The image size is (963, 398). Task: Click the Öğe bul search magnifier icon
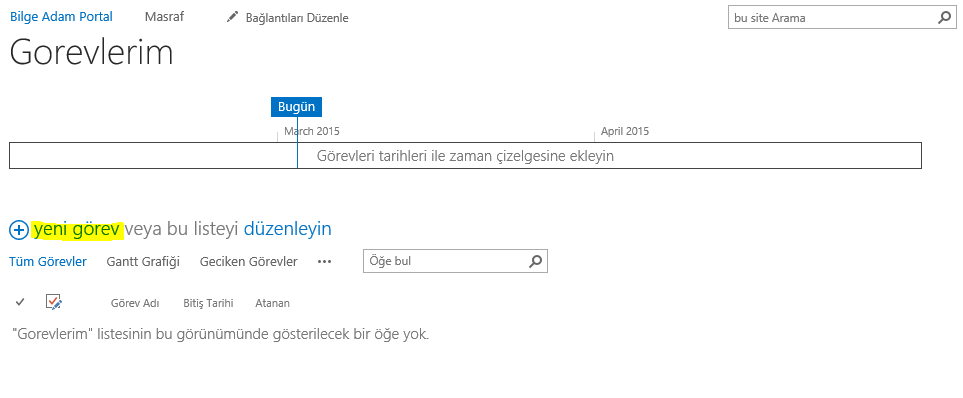pos(536,261)
